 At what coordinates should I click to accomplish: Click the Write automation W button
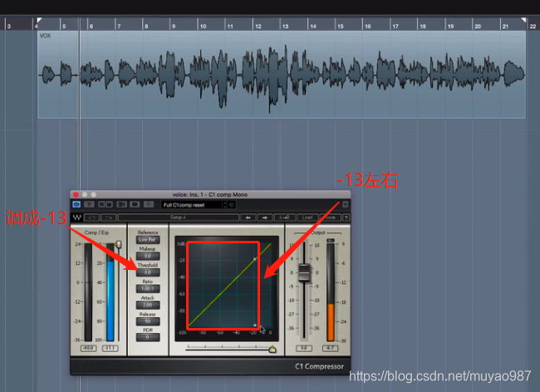(x=109, y=204)
